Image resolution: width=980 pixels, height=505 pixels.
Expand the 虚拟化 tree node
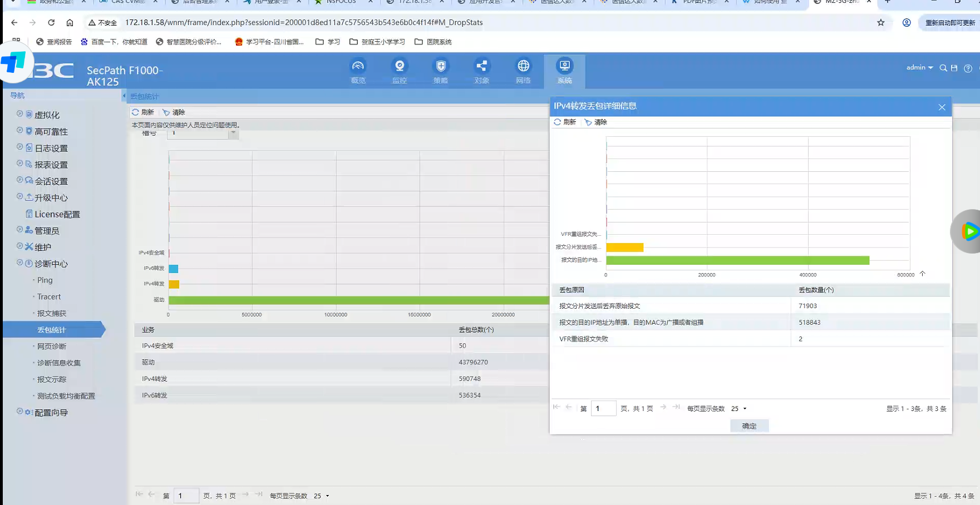[x=19, y=114]
